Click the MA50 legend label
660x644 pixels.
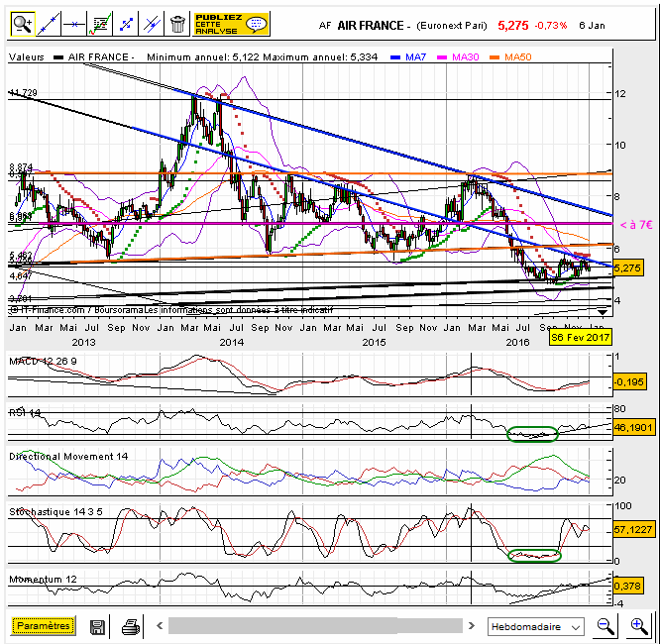pyautogui.click(x=517, y=56)
